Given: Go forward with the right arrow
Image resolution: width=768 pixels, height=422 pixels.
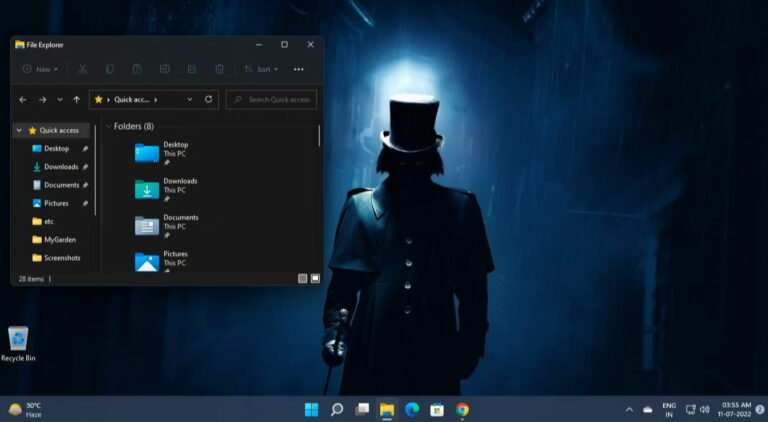Looking at the screenshot, I should [x=43, y=100].
